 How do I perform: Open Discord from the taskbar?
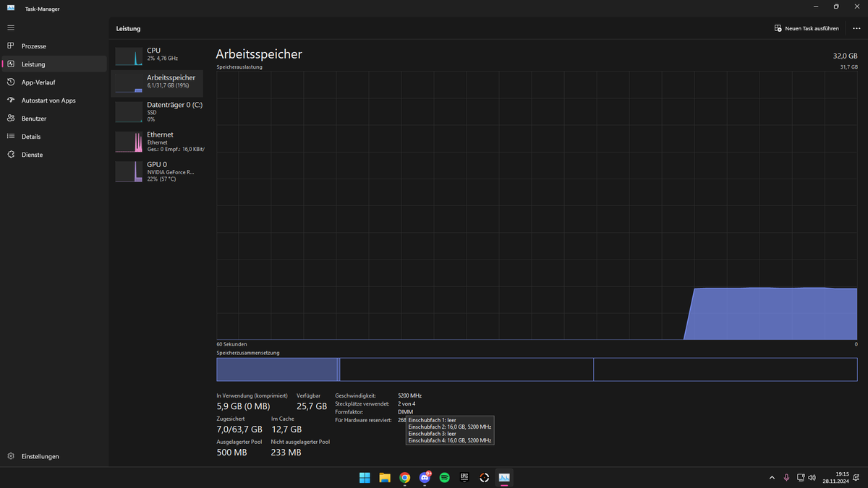tap(425, 477)
